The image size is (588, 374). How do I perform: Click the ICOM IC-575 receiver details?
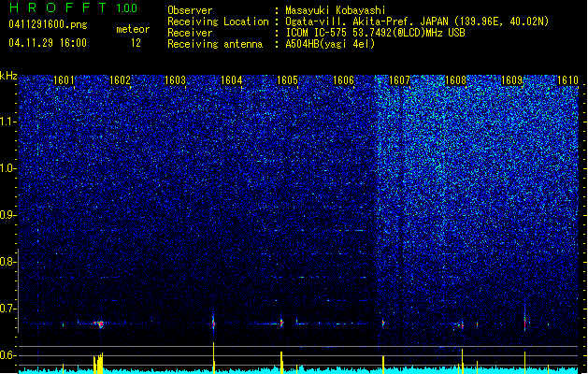[375, 33]
